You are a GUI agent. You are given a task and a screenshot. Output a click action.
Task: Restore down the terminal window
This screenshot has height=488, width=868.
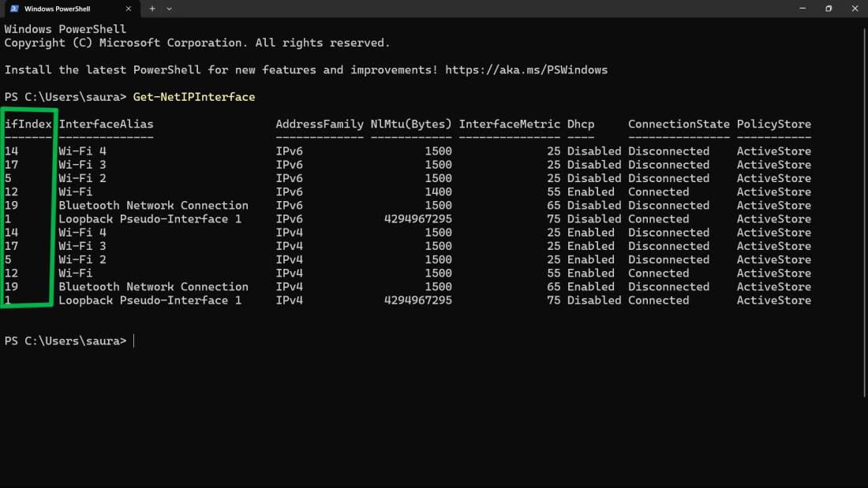[829, 9]
